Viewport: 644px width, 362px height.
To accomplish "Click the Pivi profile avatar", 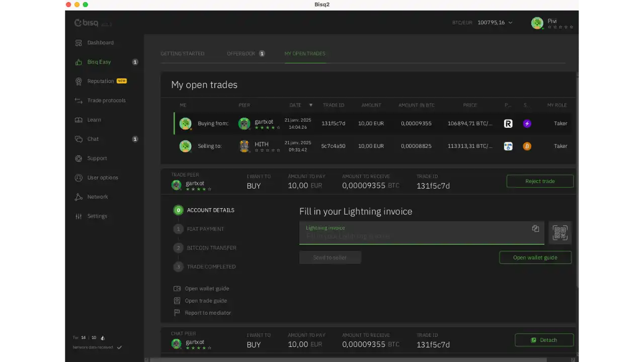I will pyautogui.click(x=537, y=23).
